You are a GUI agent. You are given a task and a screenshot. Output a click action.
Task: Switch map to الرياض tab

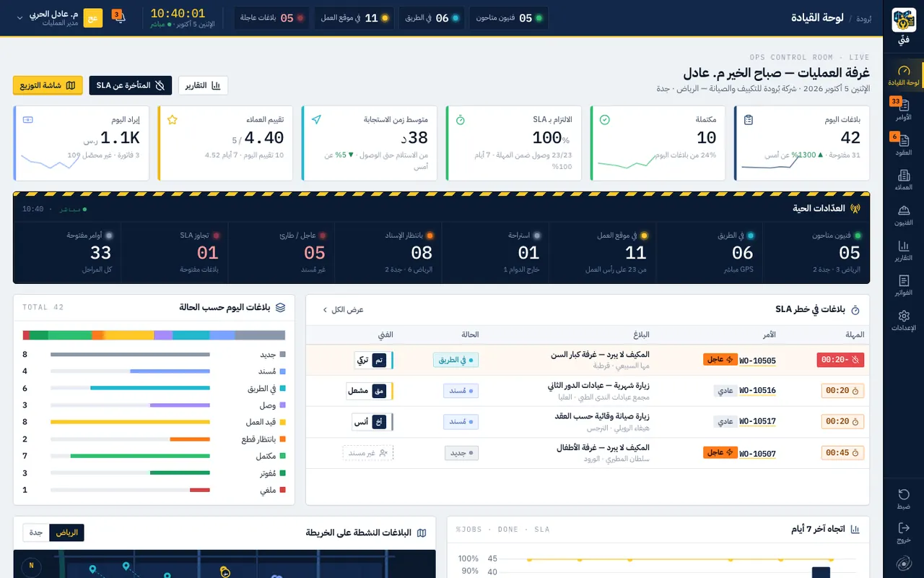coord(66,532)
